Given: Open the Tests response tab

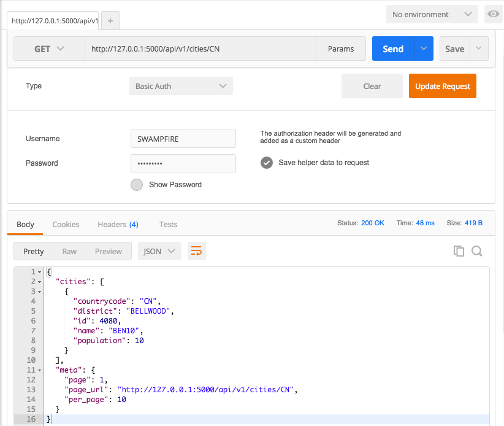Looking at the screenshot, I should 168,224.
